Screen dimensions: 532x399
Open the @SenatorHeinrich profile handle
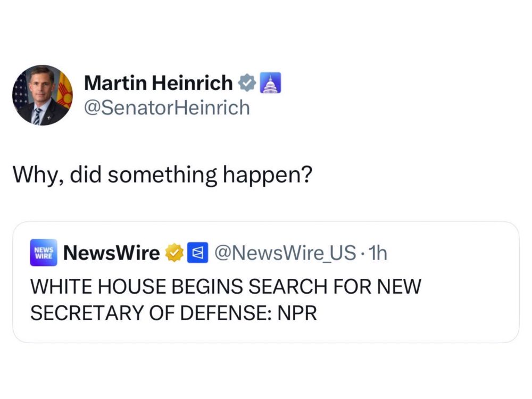coord(167,107)
